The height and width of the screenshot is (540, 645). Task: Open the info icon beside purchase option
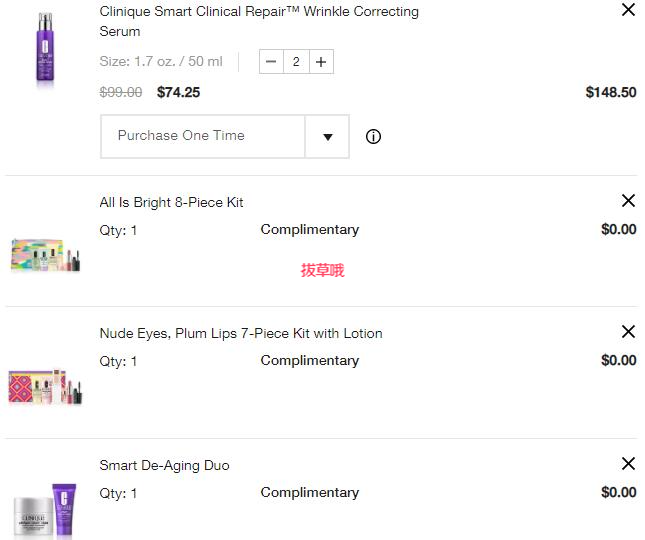(x=373, y=137)
